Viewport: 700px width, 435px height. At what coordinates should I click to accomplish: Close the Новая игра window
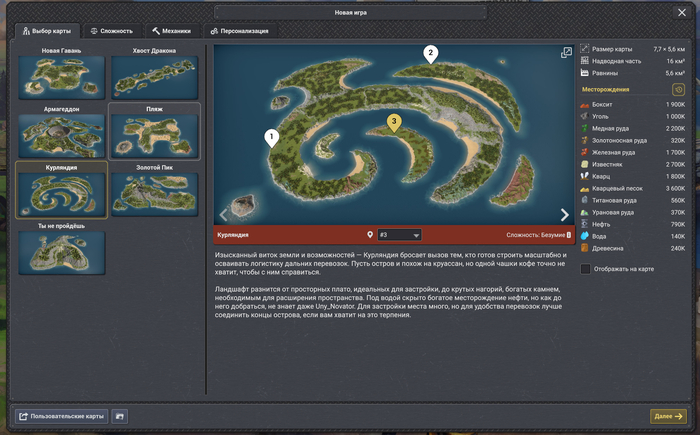682,13
